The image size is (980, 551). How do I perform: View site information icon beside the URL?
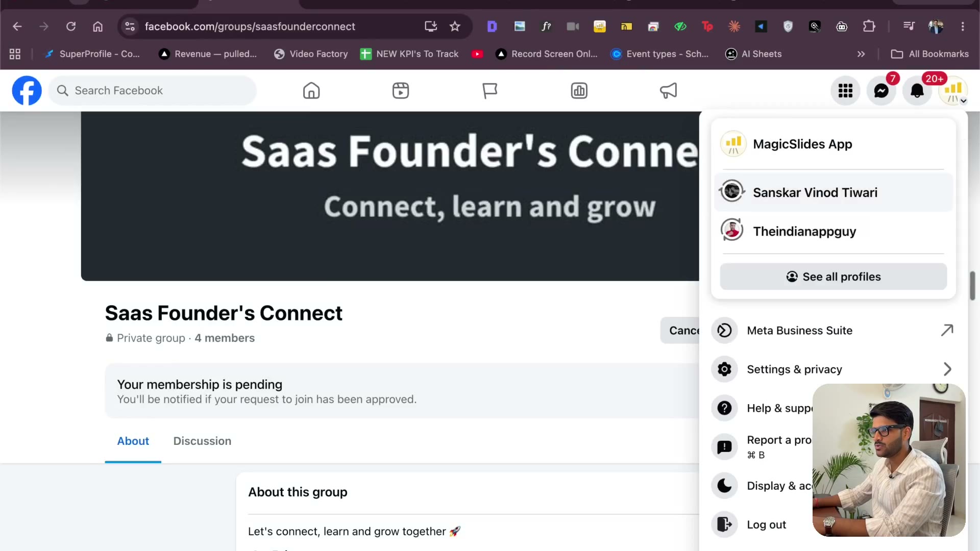[130, 27]
